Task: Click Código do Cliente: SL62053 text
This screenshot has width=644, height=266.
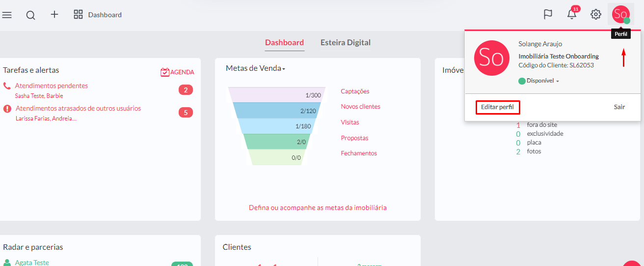Action: coord(556,65)
